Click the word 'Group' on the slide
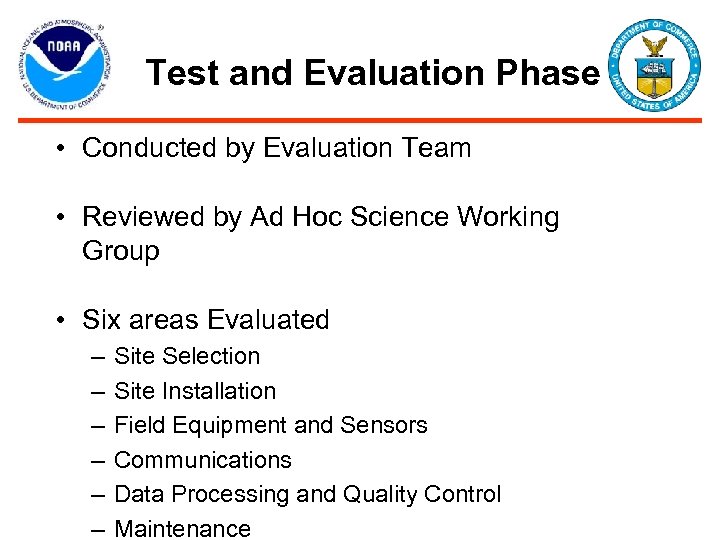This screenshot has height=540, width=720. coord(120,251)
